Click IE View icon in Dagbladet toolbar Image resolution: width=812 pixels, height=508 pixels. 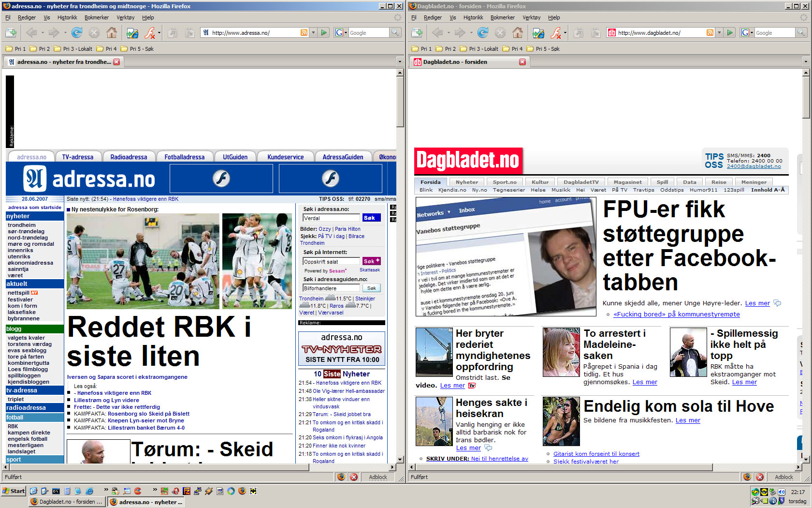click(x=538, y=32)
